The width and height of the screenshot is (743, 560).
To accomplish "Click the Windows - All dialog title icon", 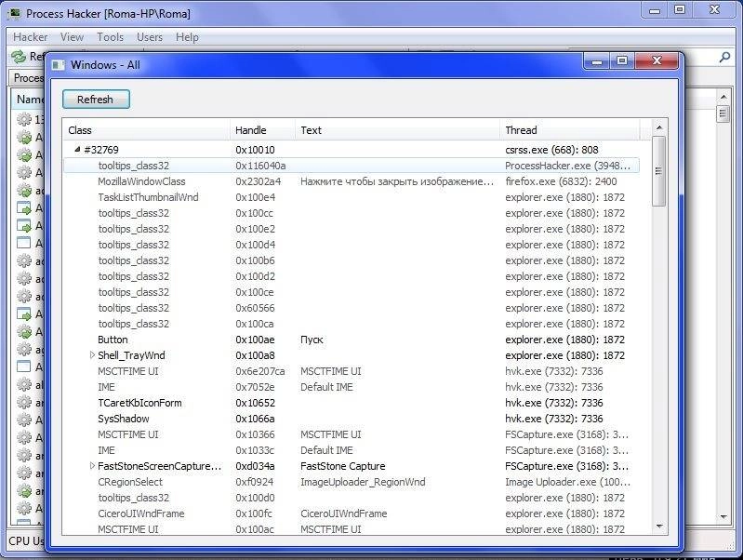I will click(59, 65).
